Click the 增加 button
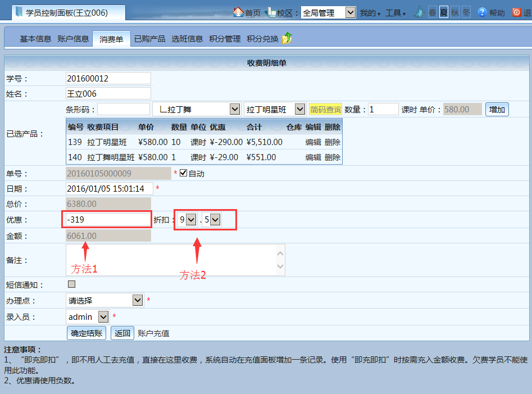 497,109
